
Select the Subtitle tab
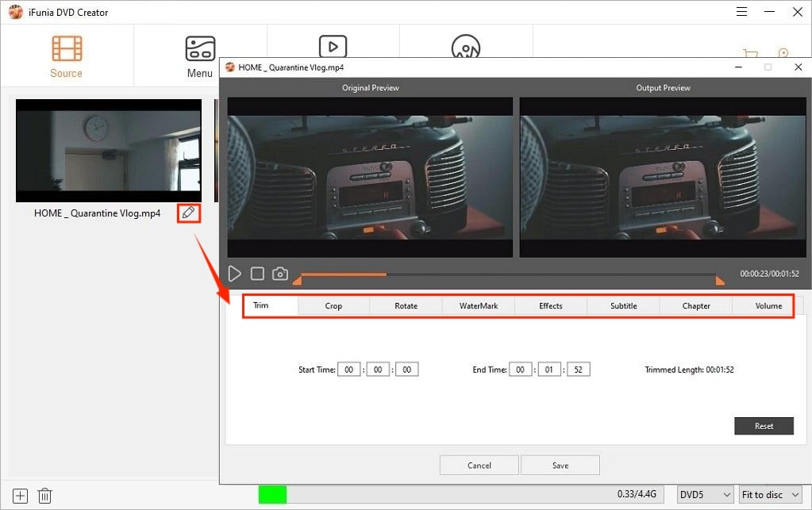click(623, 306)
